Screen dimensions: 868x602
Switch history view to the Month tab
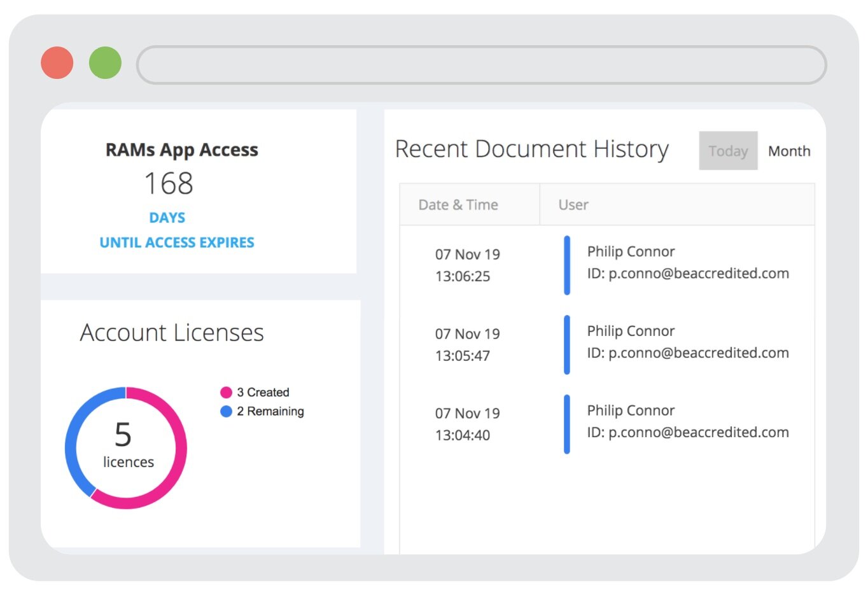789,151
